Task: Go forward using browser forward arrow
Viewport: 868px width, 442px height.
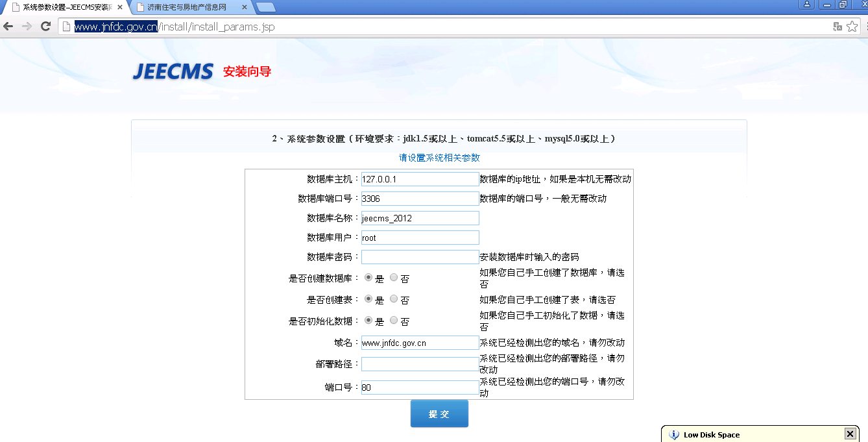Action: [27, 27]
